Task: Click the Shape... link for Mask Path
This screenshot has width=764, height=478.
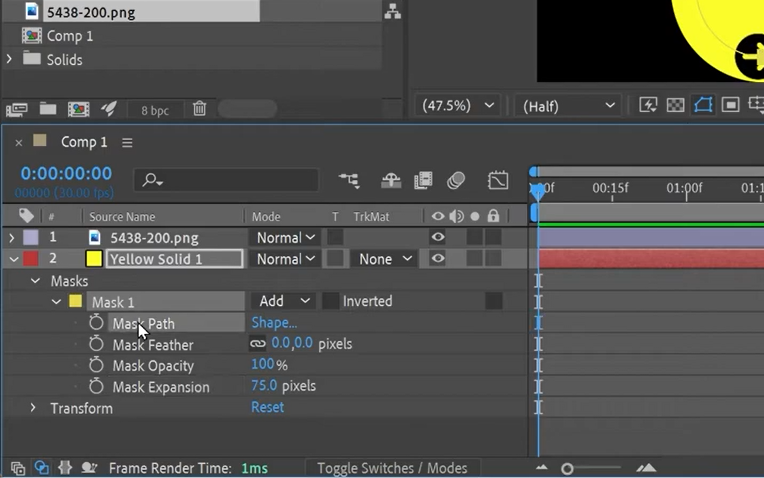Action: [x=274, y=323]
